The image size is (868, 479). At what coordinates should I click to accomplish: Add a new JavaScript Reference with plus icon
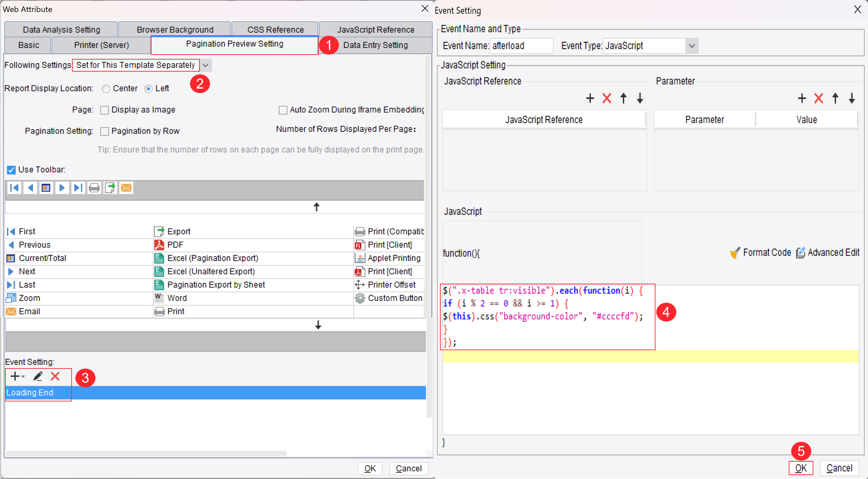point(590,98)
